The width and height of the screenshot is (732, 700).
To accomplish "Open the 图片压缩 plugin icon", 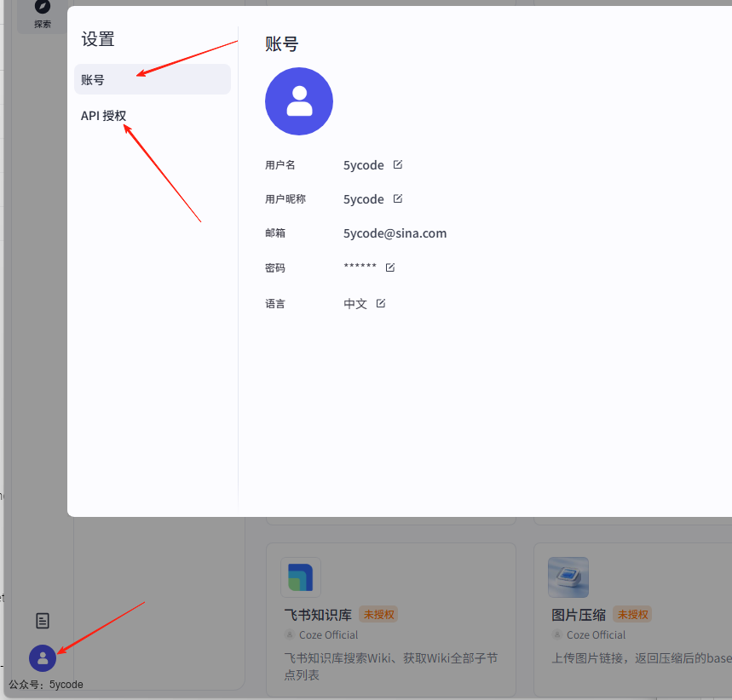I will (568, 577).
